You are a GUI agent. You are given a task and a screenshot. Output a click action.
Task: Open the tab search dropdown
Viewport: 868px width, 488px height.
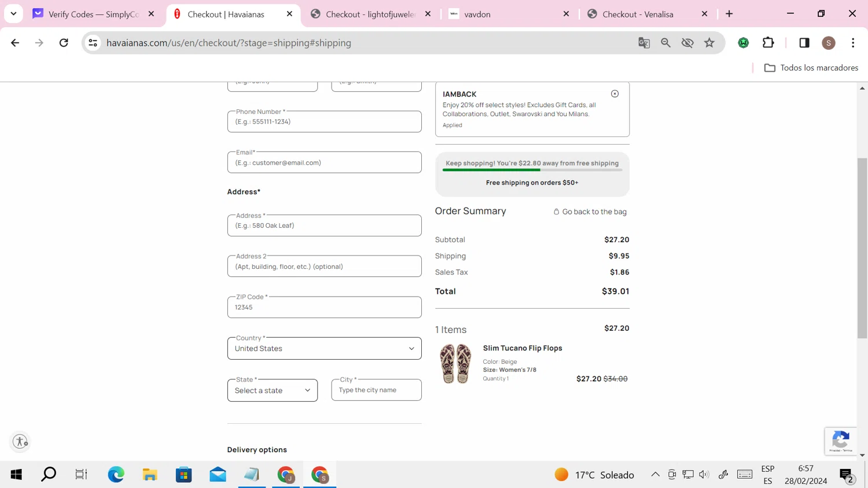13,14
